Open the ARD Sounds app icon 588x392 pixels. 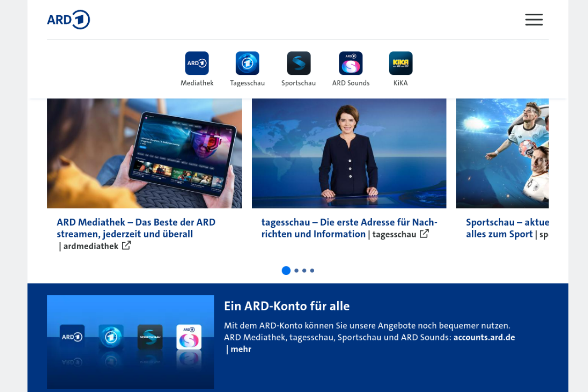351,63
